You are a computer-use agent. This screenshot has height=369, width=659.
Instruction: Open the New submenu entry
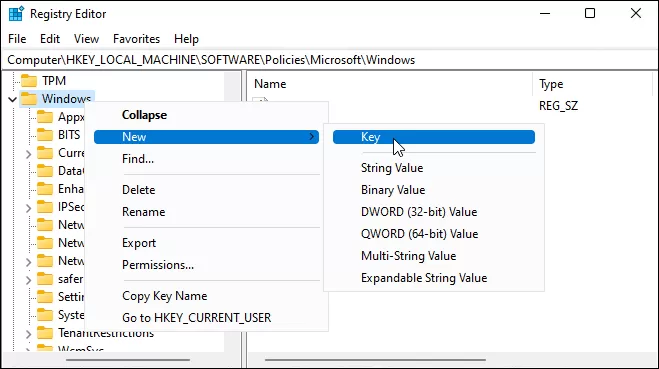pos(206,137)
